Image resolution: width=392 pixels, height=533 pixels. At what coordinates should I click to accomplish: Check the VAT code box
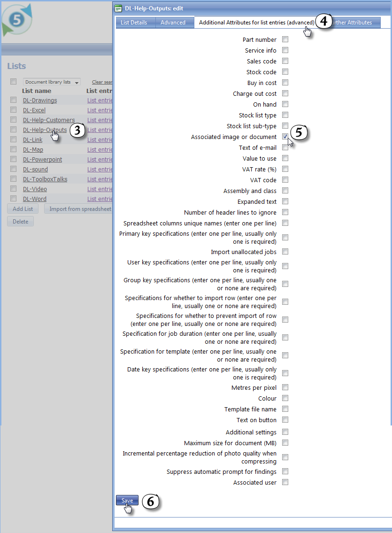click(285, 180)
